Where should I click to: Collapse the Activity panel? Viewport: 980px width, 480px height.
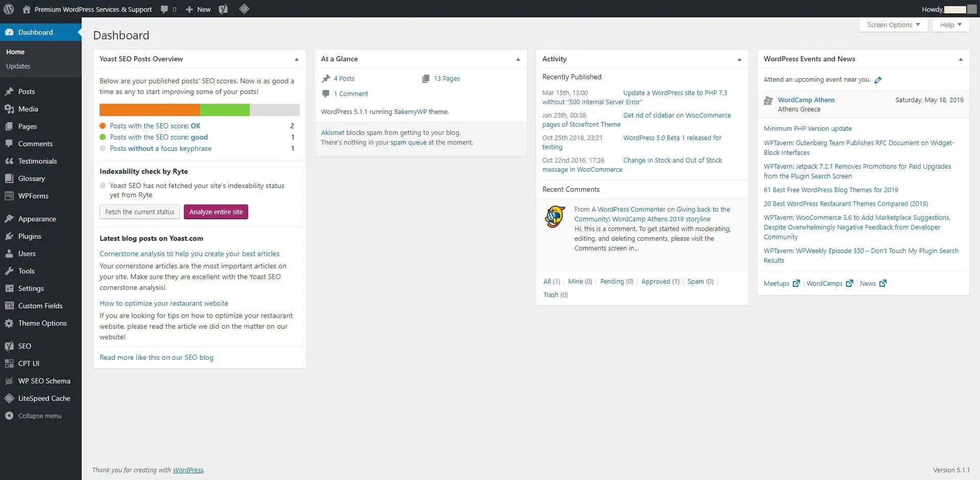(x=739, y=59)
